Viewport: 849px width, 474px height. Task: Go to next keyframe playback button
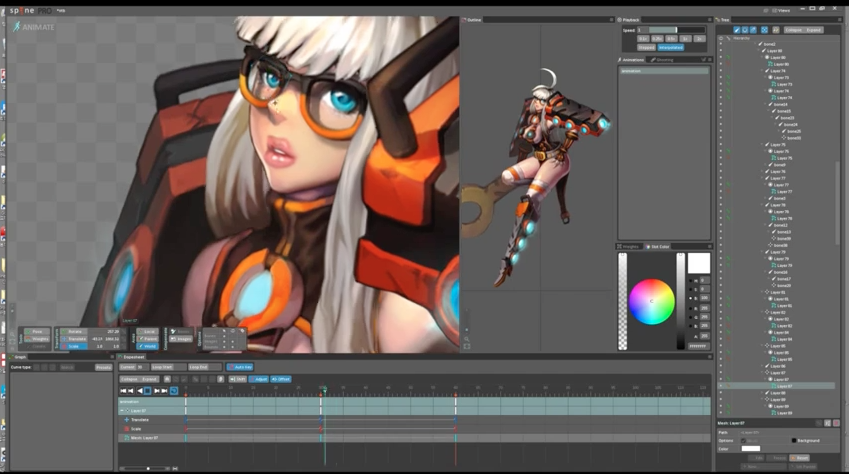pyautogui.click(x=157, y=391)
